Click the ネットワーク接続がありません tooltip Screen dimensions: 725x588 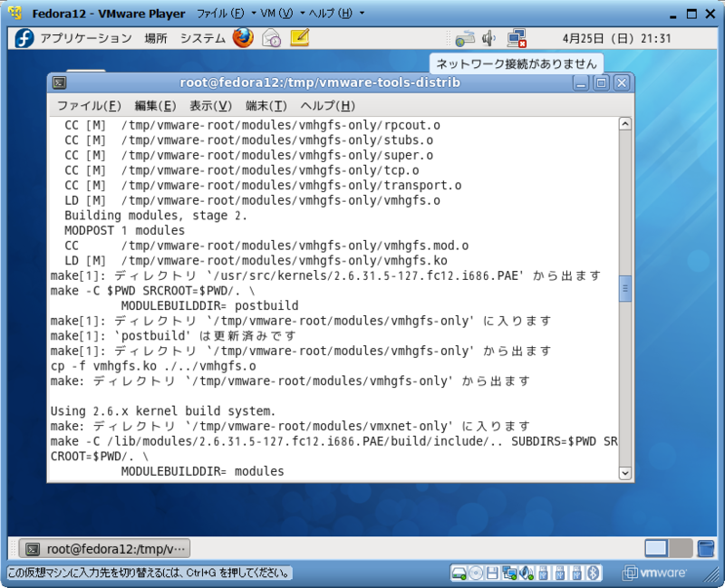(x=517, y=63)
